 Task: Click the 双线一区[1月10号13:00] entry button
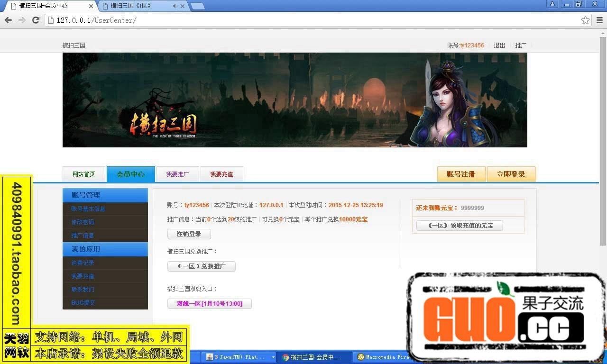point(210,304)
